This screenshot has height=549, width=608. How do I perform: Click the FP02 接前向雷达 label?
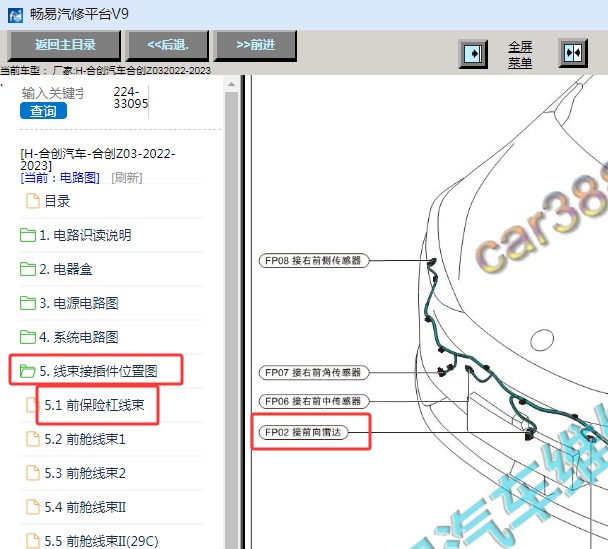pyautogui.click(x=303, y=432)
